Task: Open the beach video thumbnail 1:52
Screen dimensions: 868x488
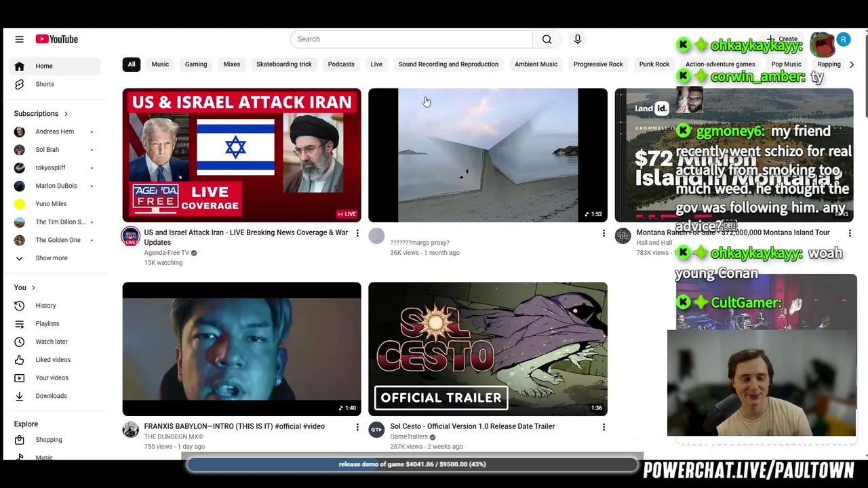Action: coord(488,155)
